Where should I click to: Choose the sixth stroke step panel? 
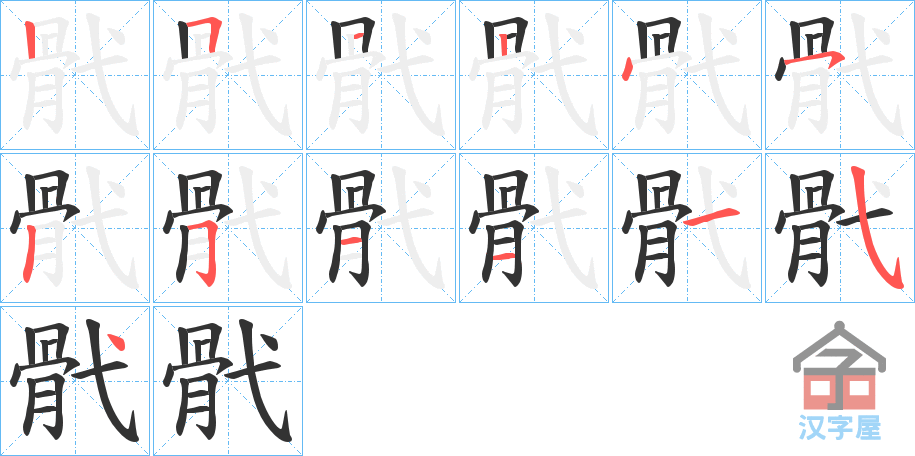point(840,75)
